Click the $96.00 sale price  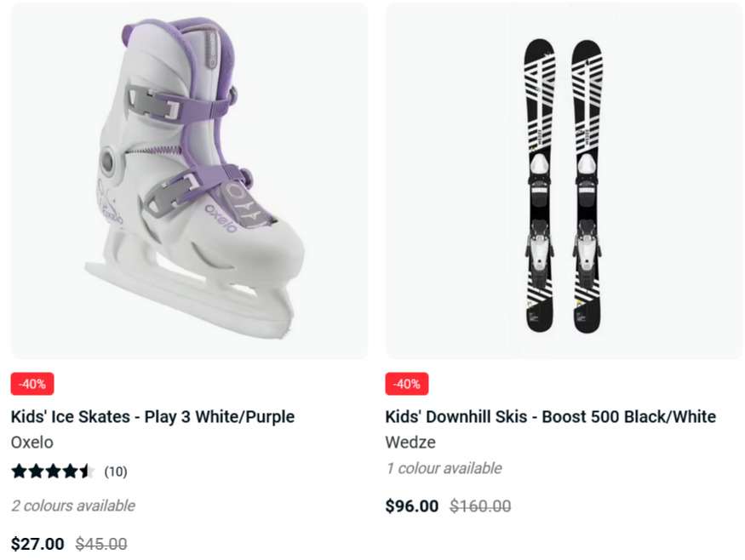412,506
